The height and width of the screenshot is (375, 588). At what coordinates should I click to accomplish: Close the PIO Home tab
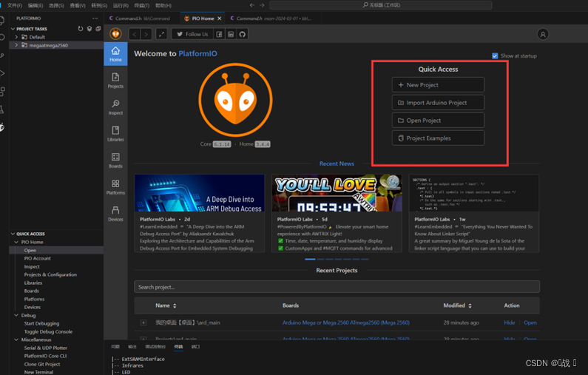[x=220, y=18]
